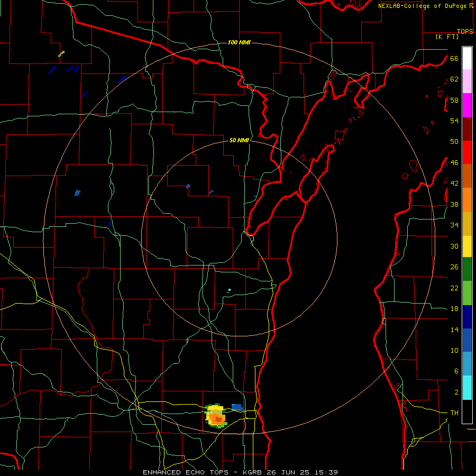
Task: Click the '50 NMI' range ring label
Action: pyautogui.click(x=239, y=140)
